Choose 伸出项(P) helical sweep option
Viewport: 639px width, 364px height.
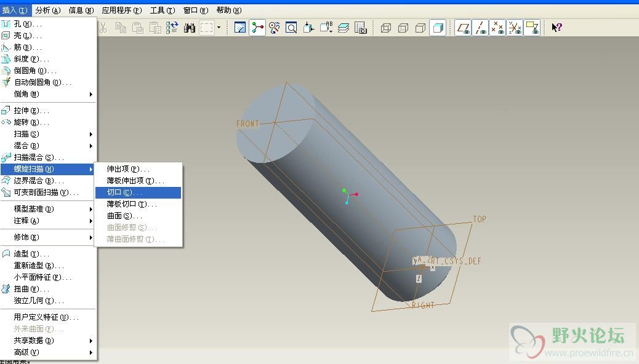pos(138,169)
